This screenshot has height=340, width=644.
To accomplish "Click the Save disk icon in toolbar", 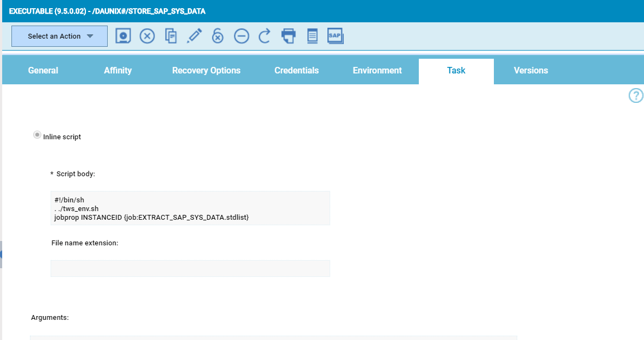I will coord(123,36).
